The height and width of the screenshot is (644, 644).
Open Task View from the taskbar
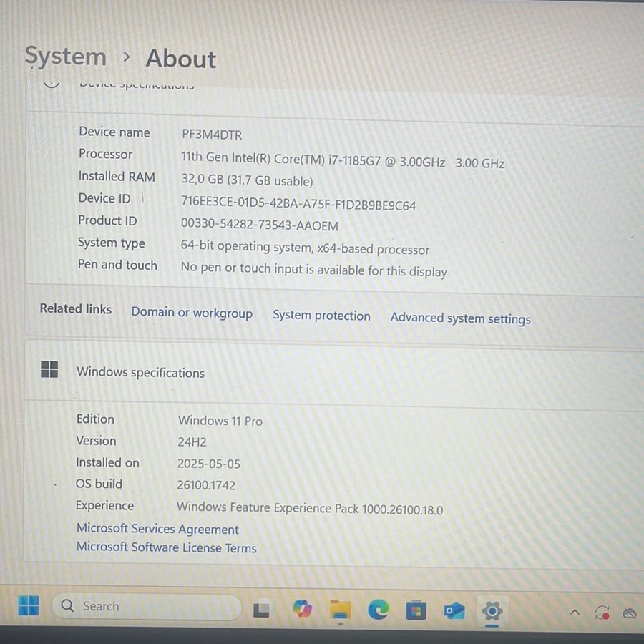point(262,610)
